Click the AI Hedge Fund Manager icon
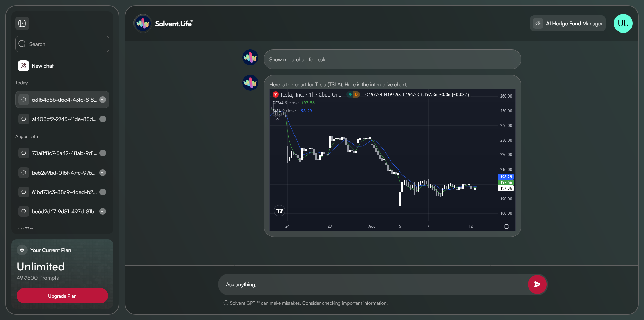This screenshot has width=644, height=320. (538, 23)
